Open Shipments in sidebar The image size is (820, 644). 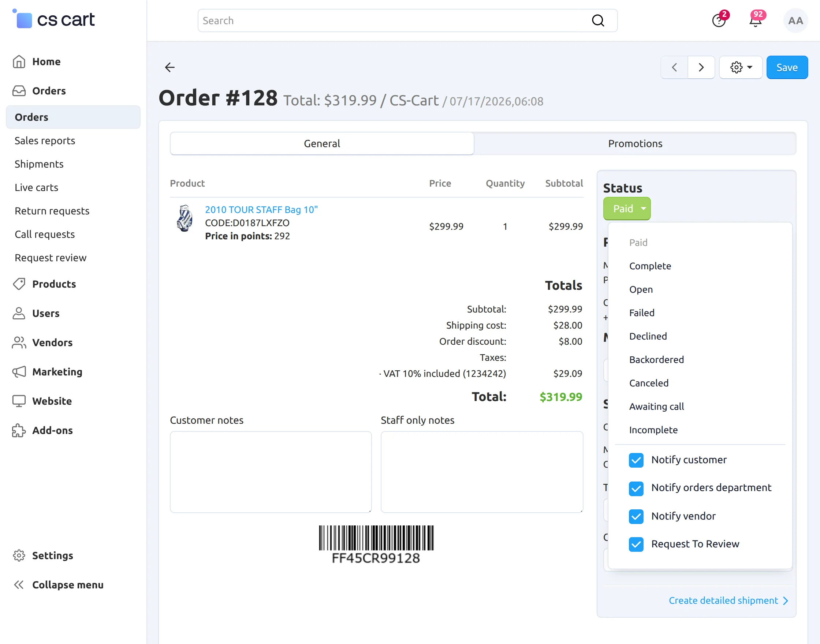tap(39, 164)
